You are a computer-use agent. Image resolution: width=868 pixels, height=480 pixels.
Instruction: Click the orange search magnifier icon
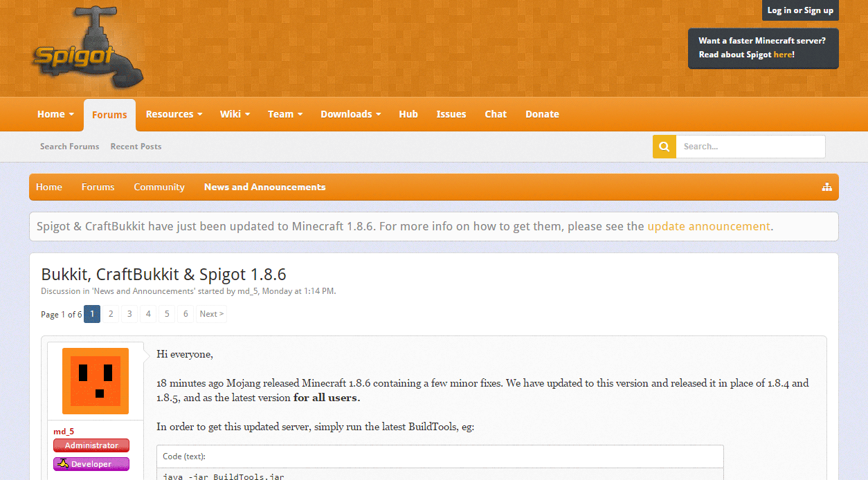click(x=664, y=147)
